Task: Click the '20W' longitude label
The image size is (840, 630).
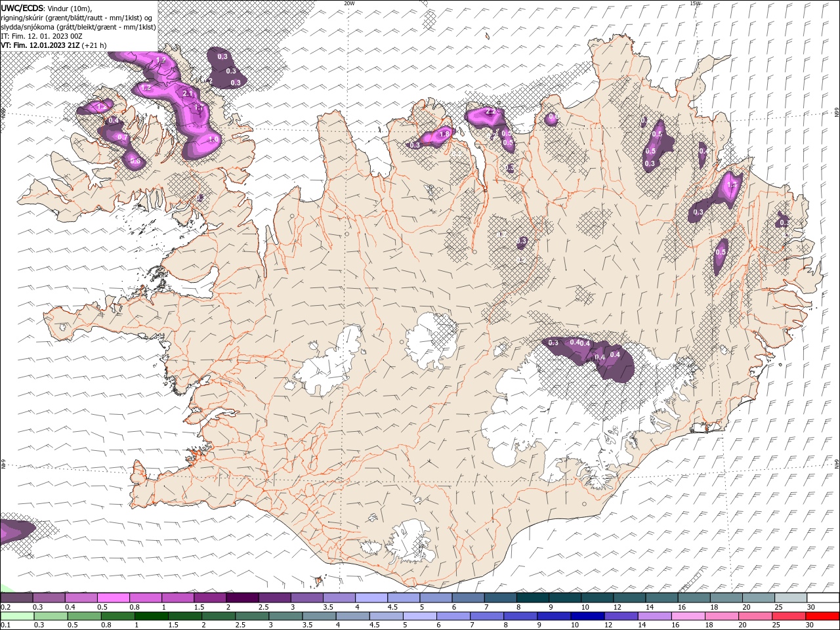Action: [x=349, y=3]
